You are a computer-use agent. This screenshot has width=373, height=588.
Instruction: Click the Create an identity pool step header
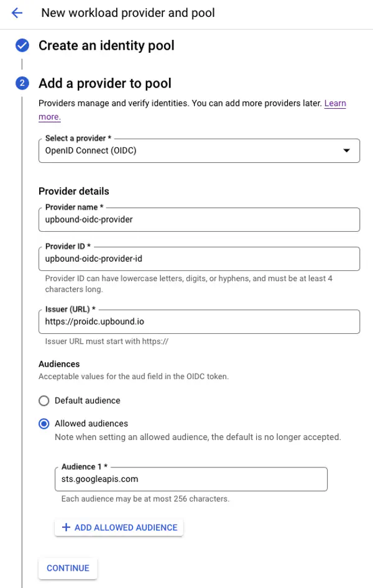106,45
